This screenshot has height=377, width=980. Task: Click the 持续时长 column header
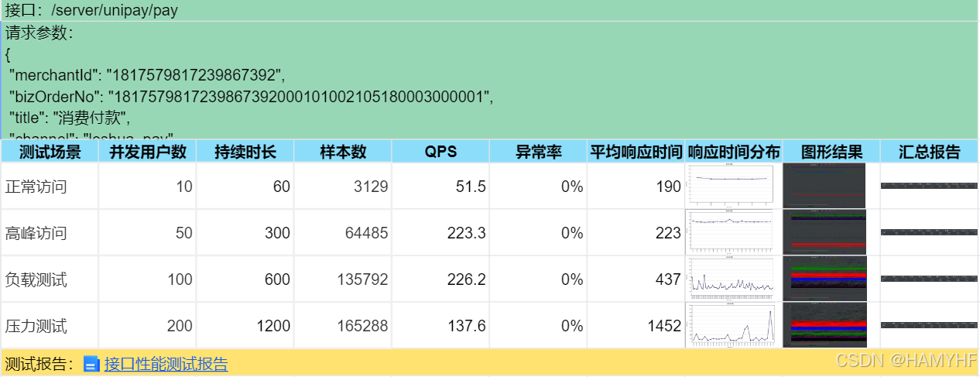click(x=245, y=151)
